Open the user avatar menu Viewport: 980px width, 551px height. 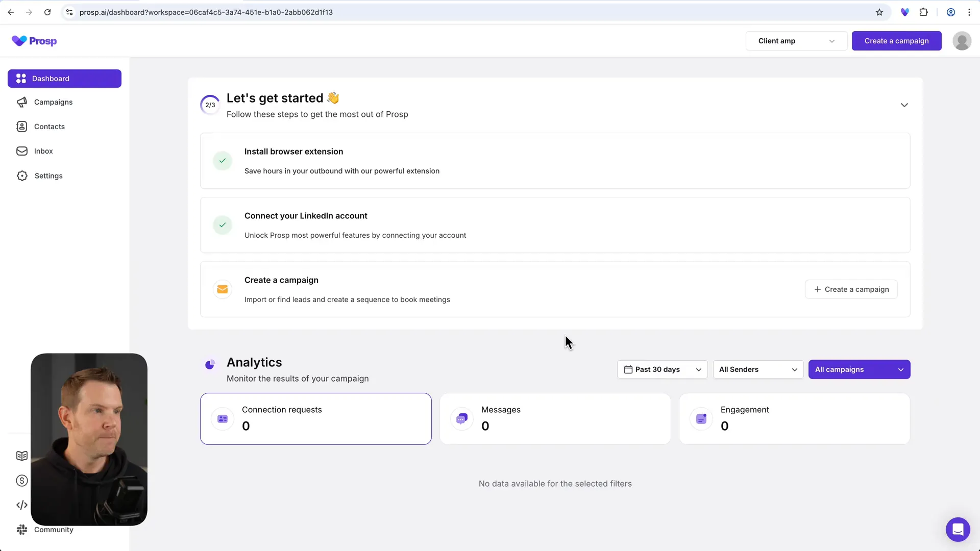click(962, 41)
